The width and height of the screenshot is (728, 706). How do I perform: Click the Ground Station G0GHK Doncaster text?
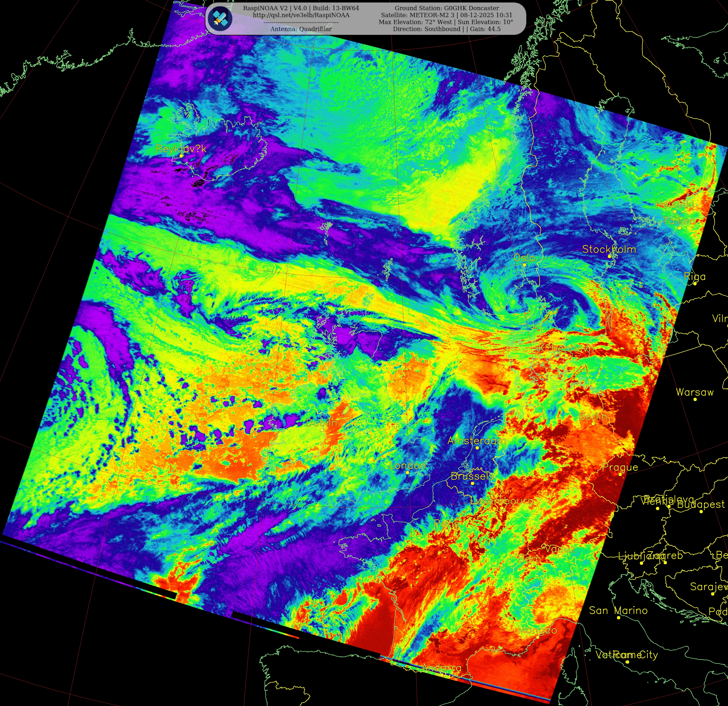pyautogui.click(x=446, y=8)
